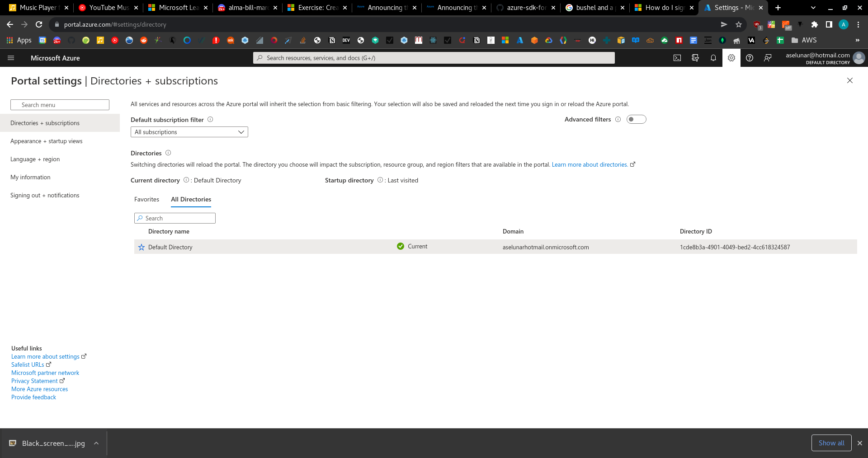Show info tooltip for Default subscription filter
This screenshot has width=868, height=458.
click(210, 119)
